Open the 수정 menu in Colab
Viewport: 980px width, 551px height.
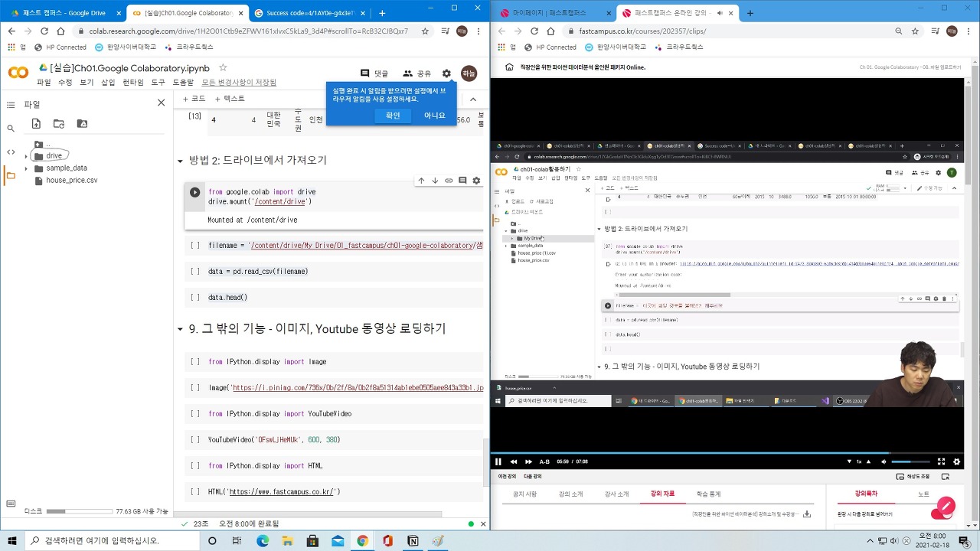pyautogui.click(x=65, y=83)
